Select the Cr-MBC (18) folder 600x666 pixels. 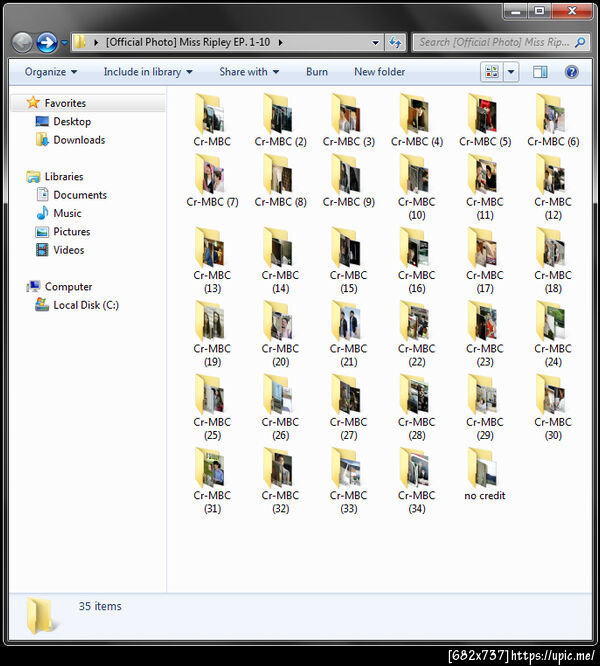point(553,261)
